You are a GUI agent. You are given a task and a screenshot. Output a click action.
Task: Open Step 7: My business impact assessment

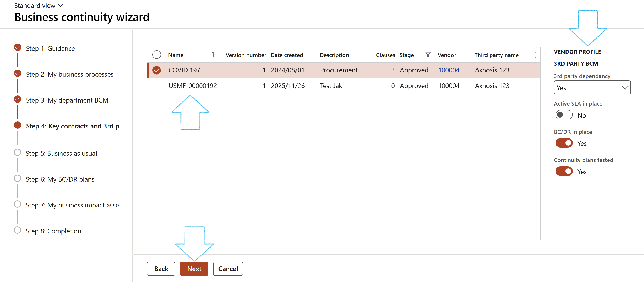click(x=74, y=205)
